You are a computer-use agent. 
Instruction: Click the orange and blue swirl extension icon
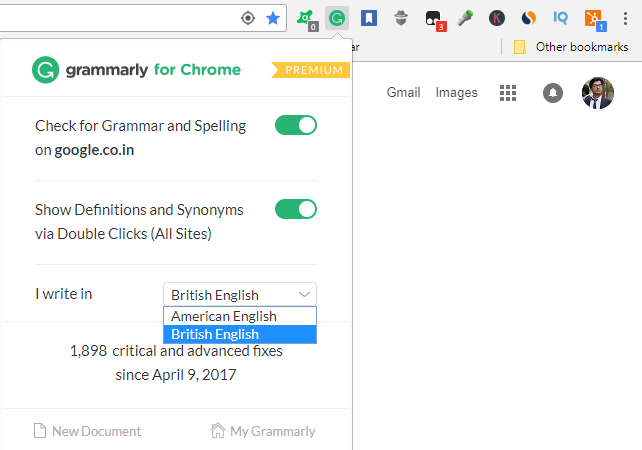tap(529, 18)
